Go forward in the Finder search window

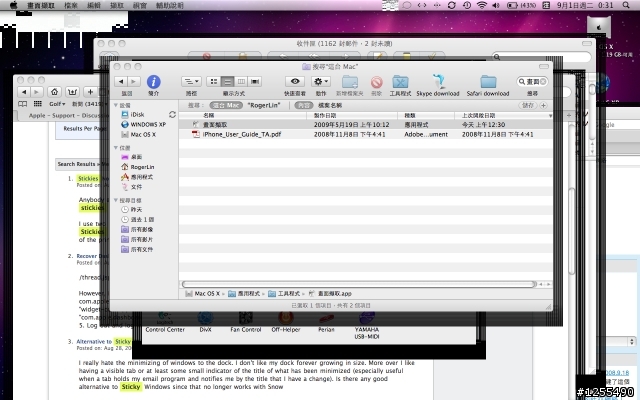[133, 82]
